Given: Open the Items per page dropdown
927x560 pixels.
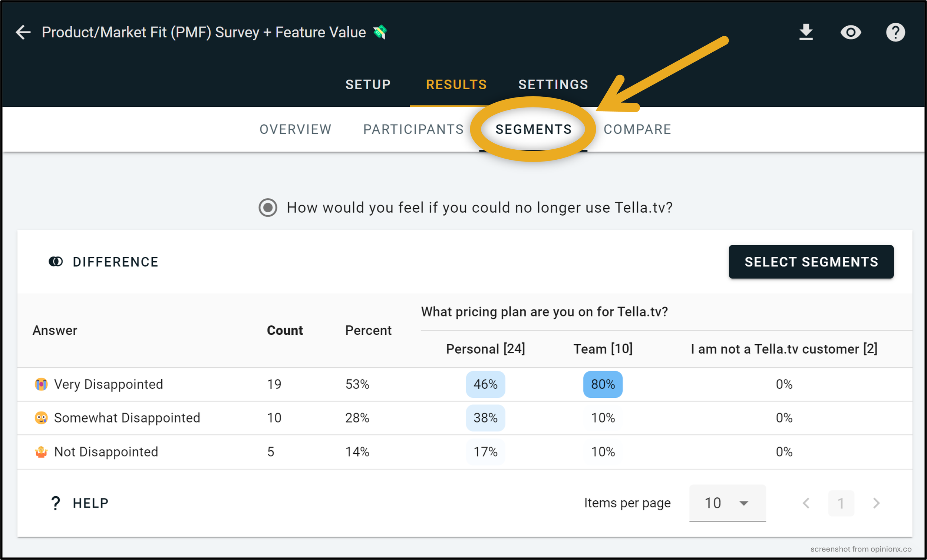Looking at the screenshot, I should 727,503.
